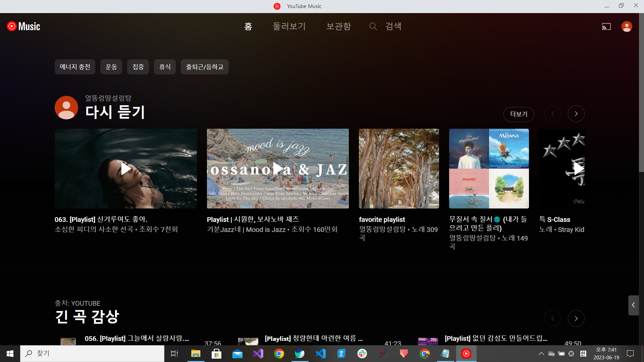Open Playlist | 시원한, 보사노바 재즈 title
This screenshot has height=362, width=644.
click(253, 220)
